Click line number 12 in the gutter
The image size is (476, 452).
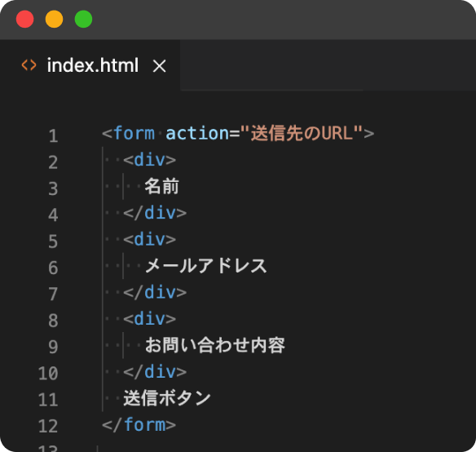48,427
